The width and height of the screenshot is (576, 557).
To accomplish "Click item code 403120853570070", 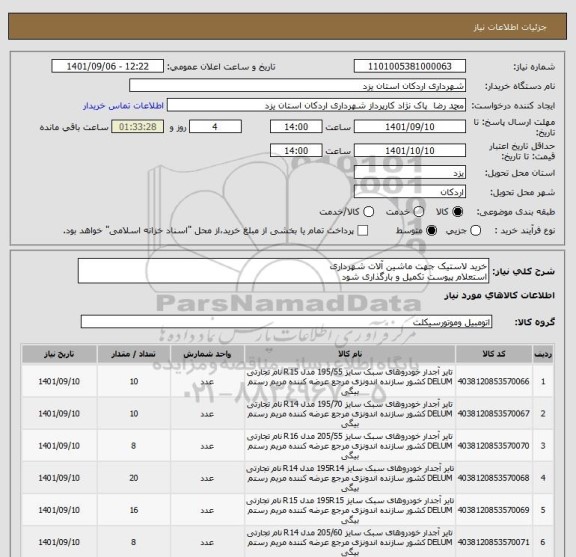I will (494, 446).
